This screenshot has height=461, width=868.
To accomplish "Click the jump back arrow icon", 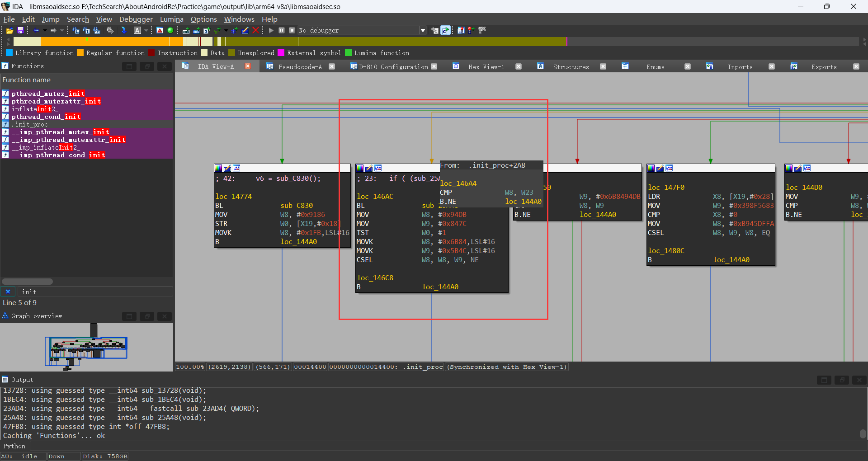I will coord(36,30).
